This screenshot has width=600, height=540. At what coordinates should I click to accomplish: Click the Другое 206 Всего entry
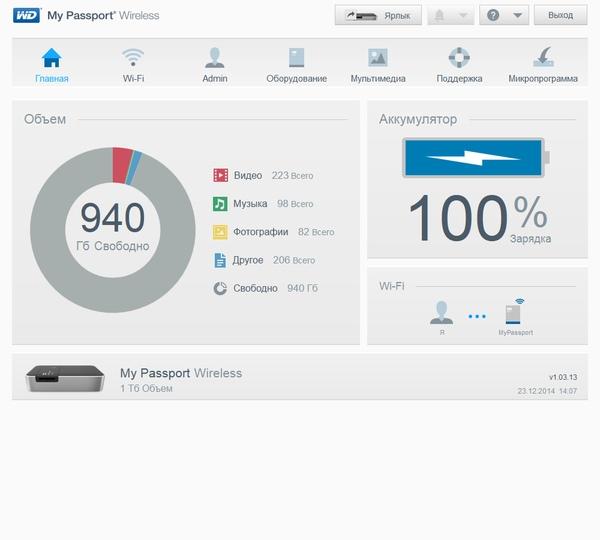click(264, 260)
